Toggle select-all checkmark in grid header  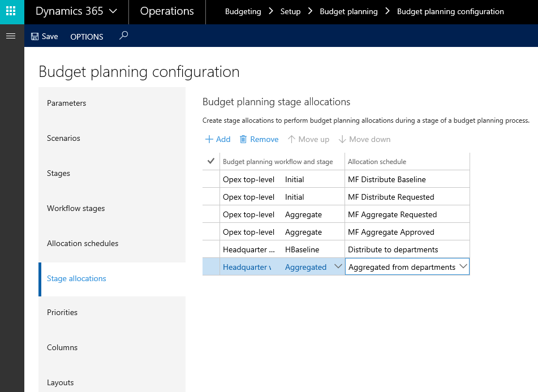(211, 161)
